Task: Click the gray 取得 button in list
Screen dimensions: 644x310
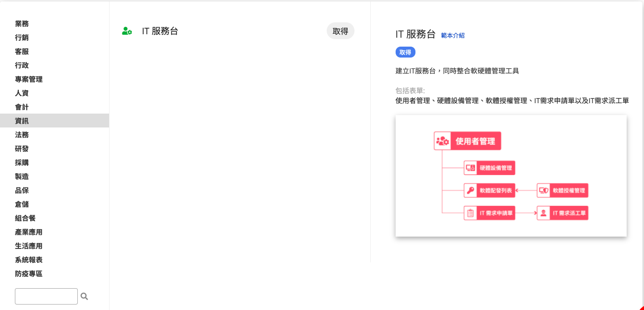Action: pyautogui.click(x=340, y=31)
